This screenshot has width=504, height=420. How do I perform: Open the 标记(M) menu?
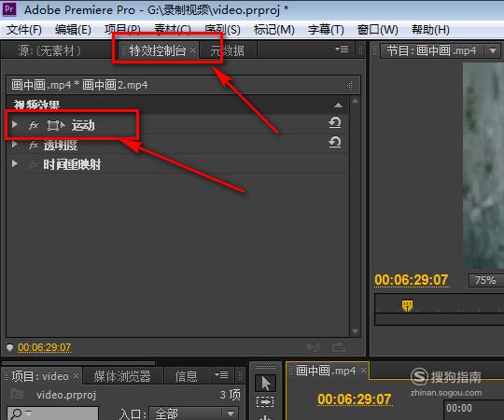click(273, 30)
